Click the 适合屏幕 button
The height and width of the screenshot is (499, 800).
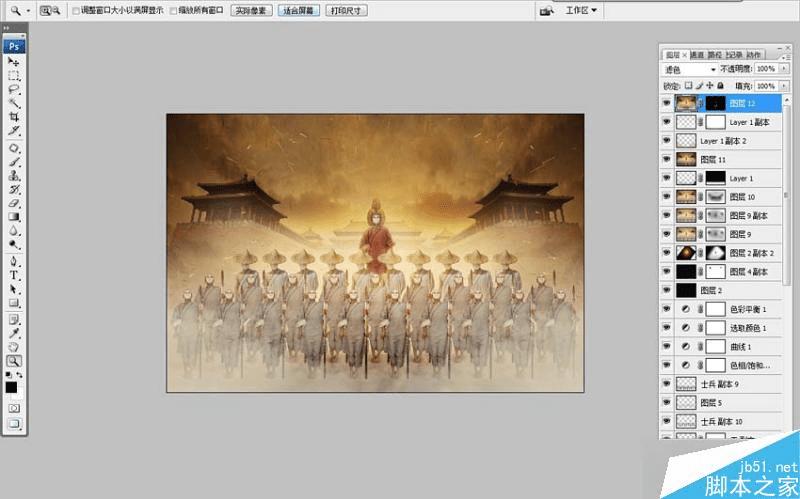[x=298, y=10]
